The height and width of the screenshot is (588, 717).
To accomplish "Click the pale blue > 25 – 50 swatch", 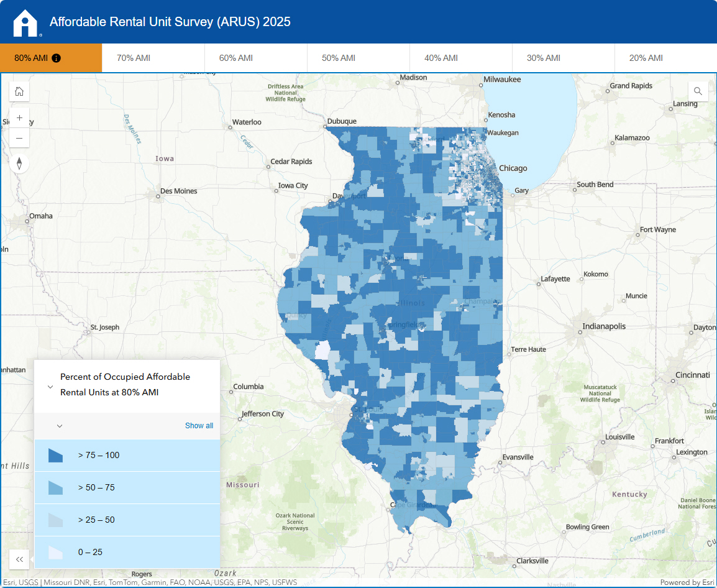I will [x=55, y=520].
